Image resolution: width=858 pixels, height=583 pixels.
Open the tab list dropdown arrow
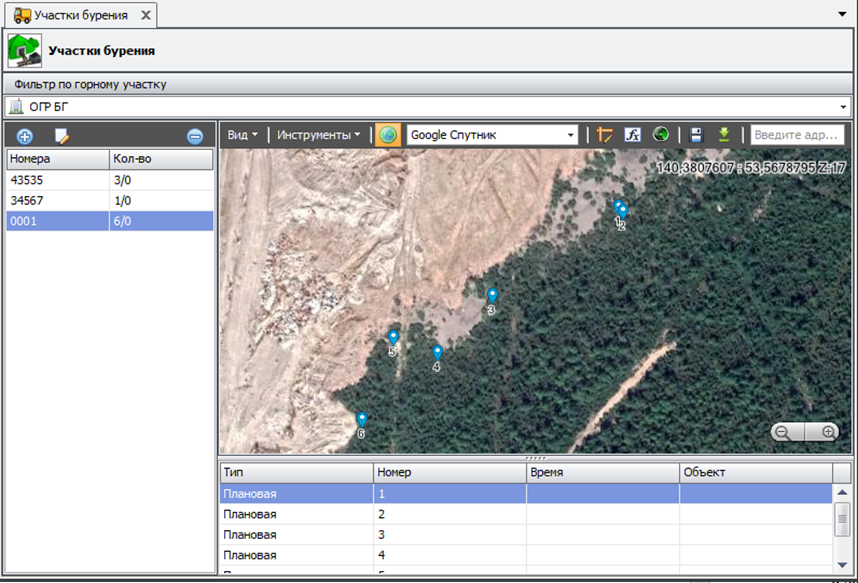coord(844,16)
